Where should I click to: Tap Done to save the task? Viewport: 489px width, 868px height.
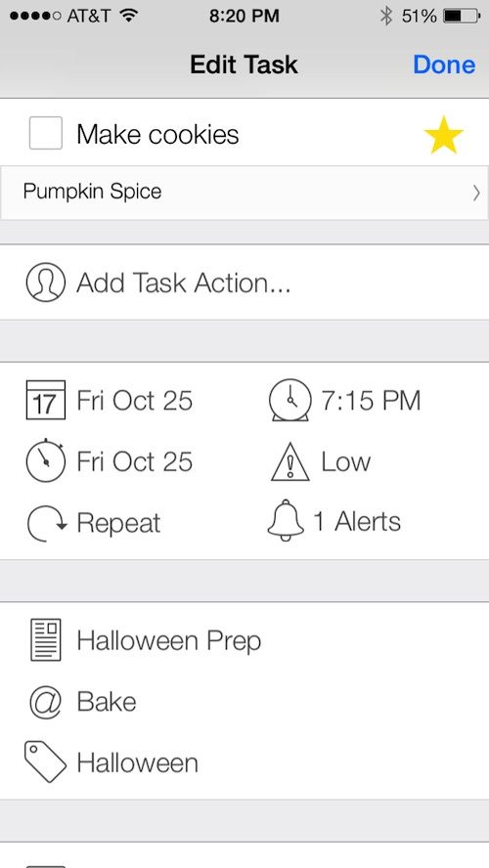[x=444, y=65]
